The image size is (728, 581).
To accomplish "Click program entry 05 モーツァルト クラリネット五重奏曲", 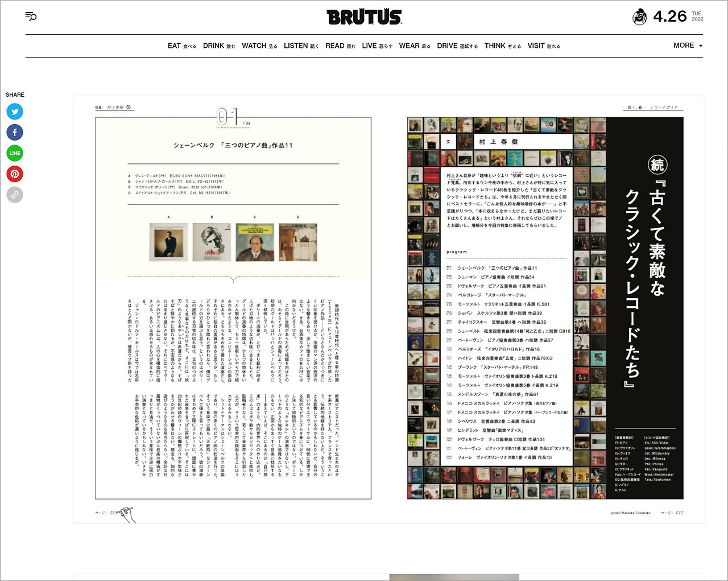I will click(x=498, y=304).
